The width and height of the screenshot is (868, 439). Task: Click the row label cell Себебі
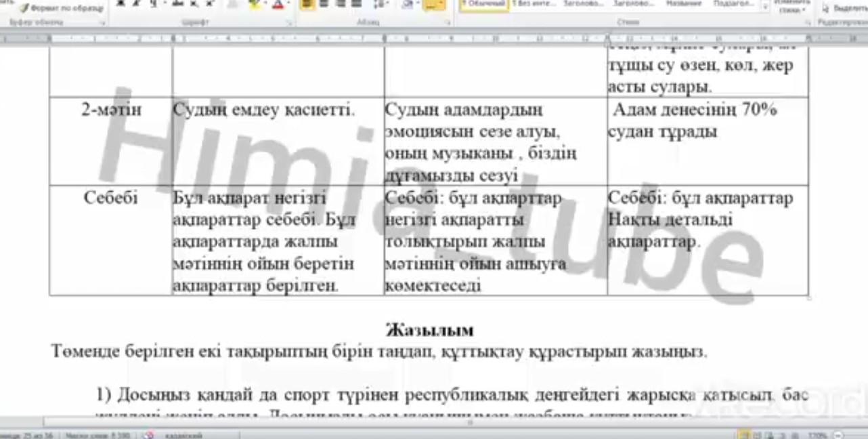tap(111, 198)
